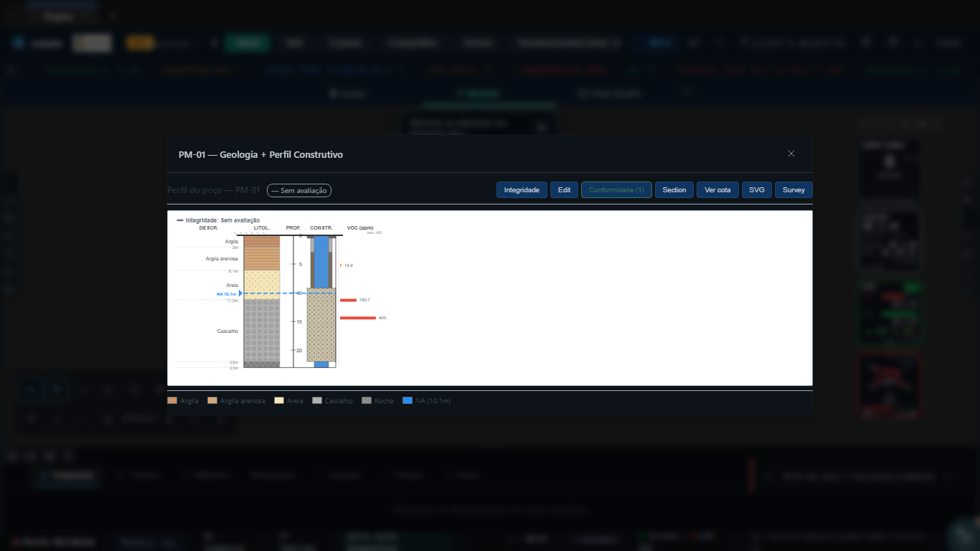Click the gray Cascalho block in lithology column
This screenshot has width=980, height=551.
click(262, 330)
